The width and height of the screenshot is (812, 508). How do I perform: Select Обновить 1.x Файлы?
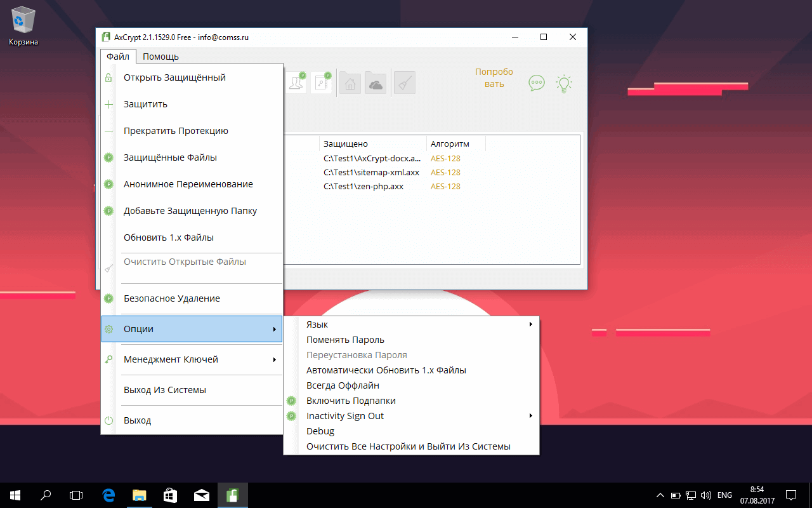tap(192, 237)
